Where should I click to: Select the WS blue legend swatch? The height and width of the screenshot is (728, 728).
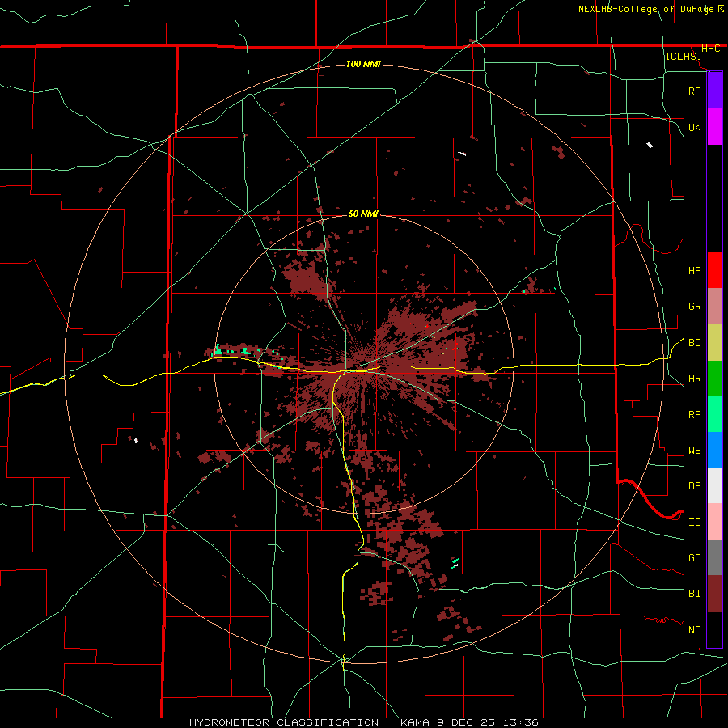[714, 450]
